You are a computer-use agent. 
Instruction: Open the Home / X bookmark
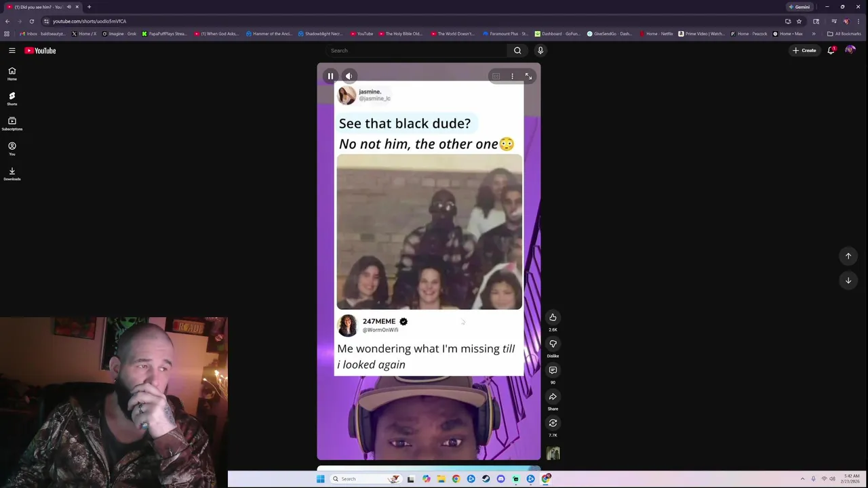[84, 34]
